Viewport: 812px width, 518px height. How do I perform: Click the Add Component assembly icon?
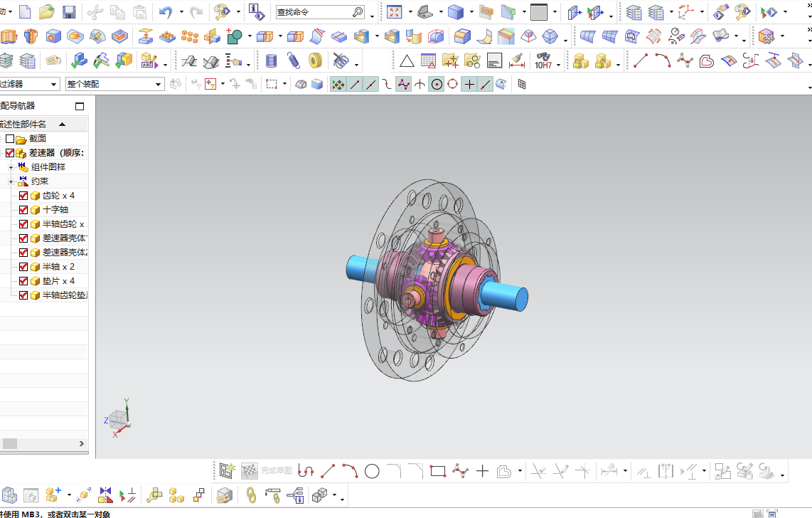53,495
